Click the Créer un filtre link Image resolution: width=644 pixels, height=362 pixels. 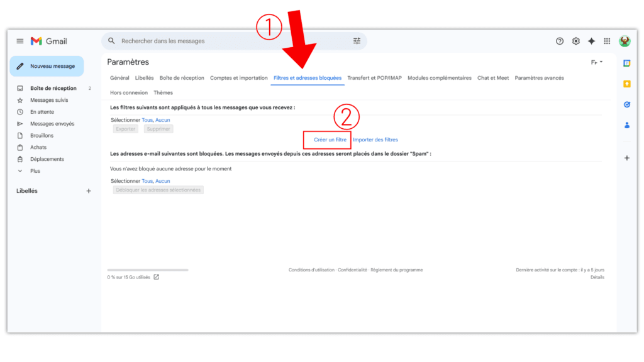click(x=330, y=140)
